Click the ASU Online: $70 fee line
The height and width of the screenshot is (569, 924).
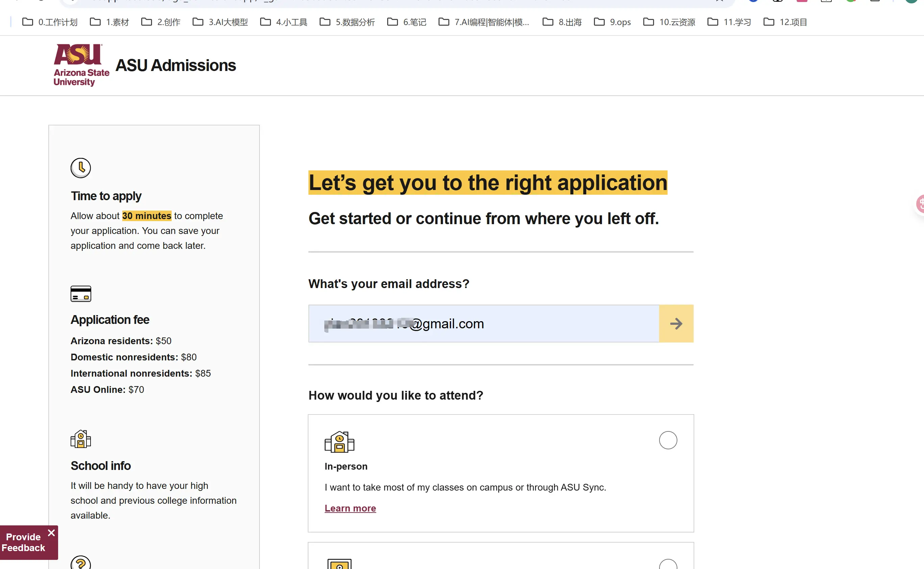click(x=107, y=389)
